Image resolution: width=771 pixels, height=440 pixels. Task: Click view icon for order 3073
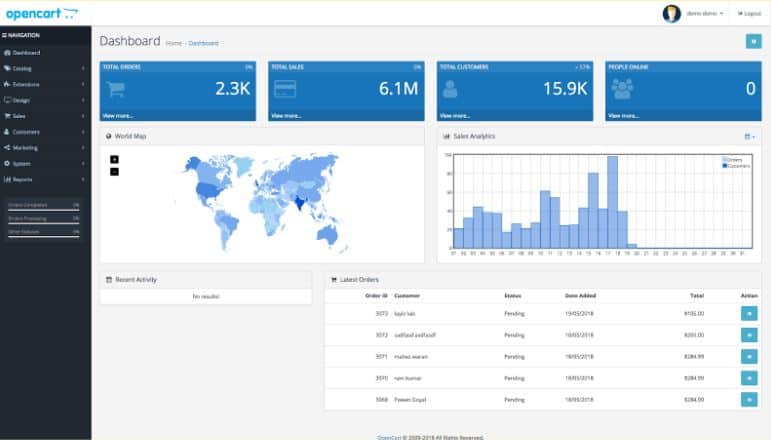click(749, 313)
